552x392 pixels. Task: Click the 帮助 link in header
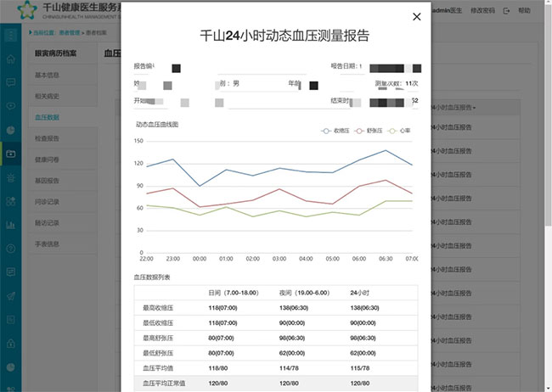click(x=524, y=10)
